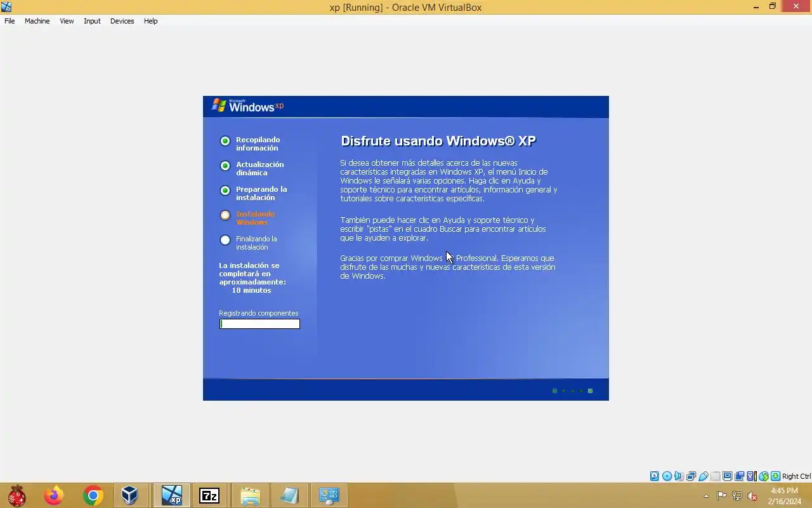This screenshot has height=508, width=812.
Task: Open File Explorer from the taskbar
Action: point(250,495)
